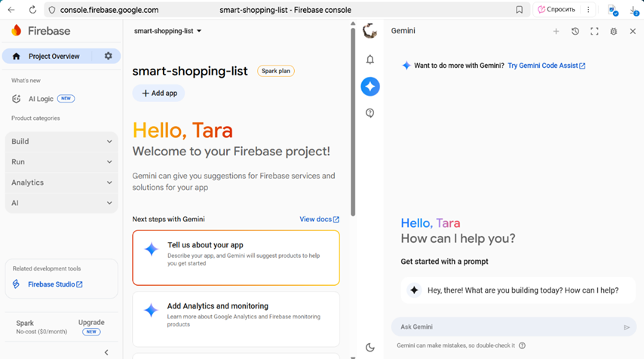The image size is (644, 359).
Task: Click the AI Logic icon
Action: click(x=16, y=99)
